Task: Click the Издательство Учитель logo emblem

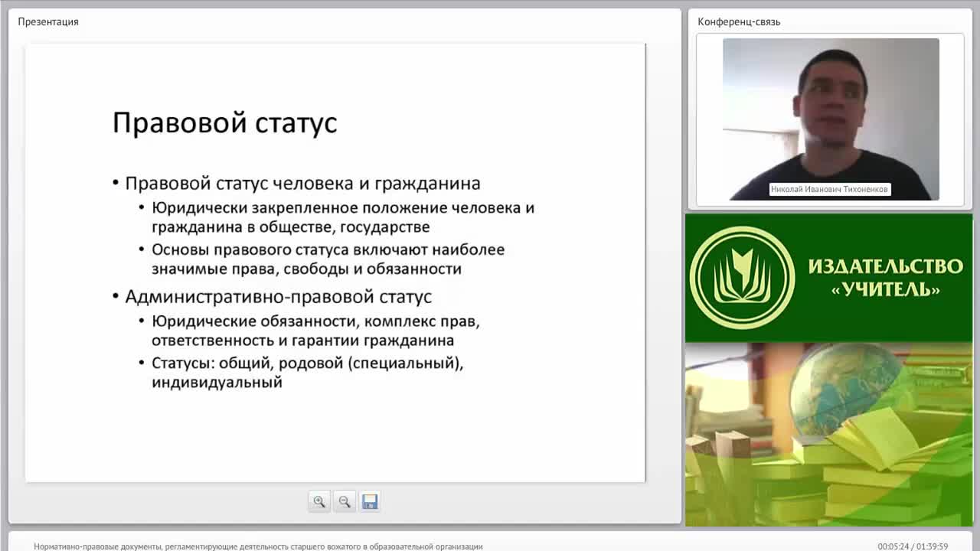Action: (742, 277)
